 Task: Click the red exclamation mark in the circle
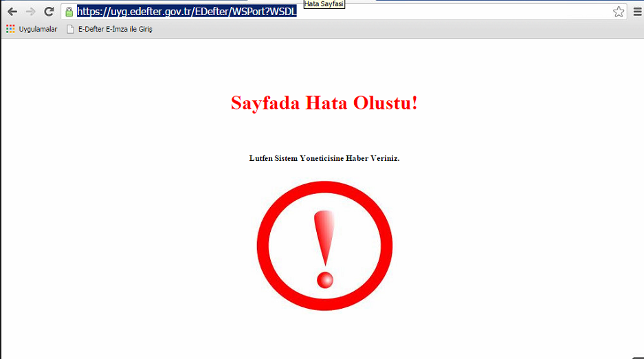point(324,248)
